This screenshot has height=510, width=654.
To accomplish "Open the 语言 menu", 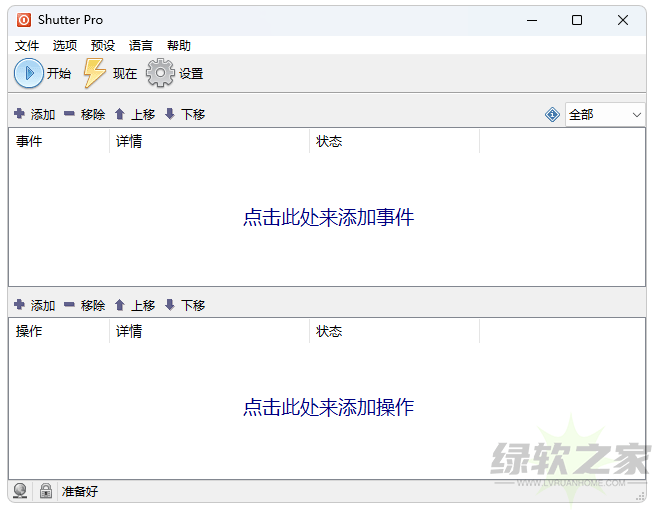I will [x=141, y=45].
